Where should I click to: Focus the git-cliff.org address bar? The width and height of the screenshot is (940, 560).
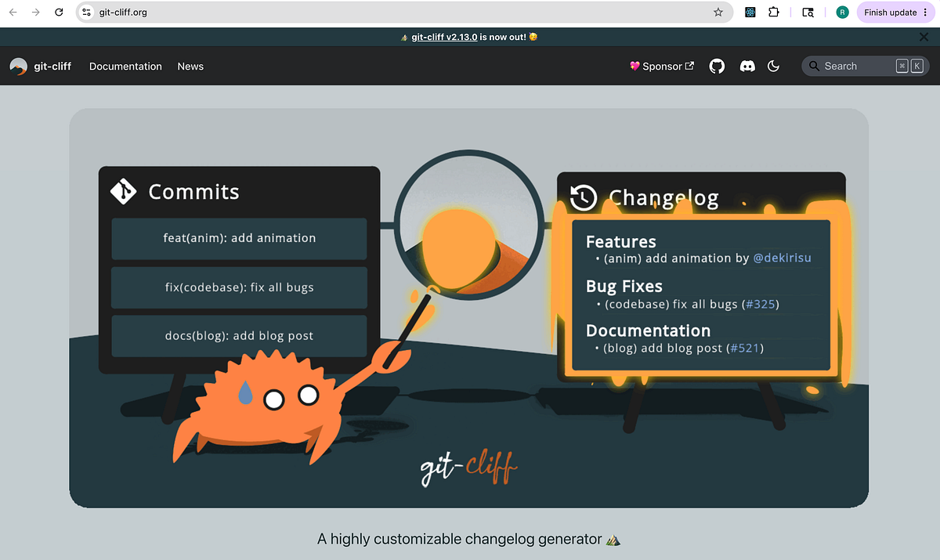pos(403,13)
